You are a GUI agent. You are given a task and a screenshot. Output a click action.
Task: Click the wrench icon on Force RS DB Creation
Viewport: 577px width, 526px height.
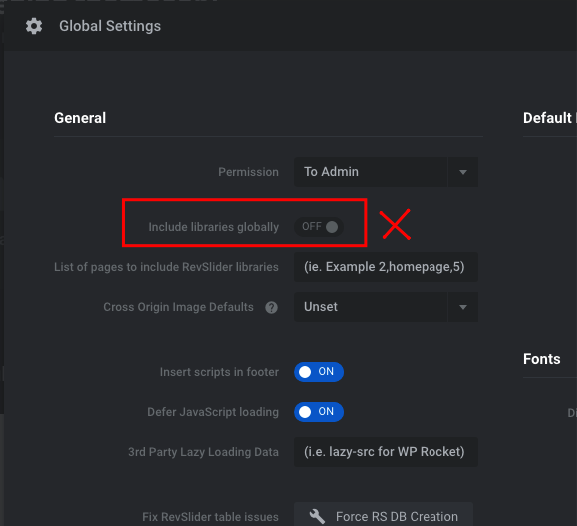(317, 516)
